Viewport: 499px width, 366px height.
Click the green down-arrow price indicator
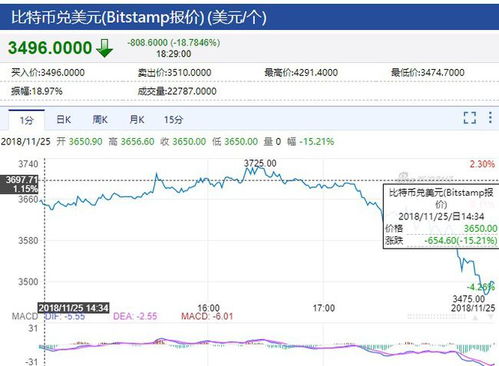click(105, 48)
